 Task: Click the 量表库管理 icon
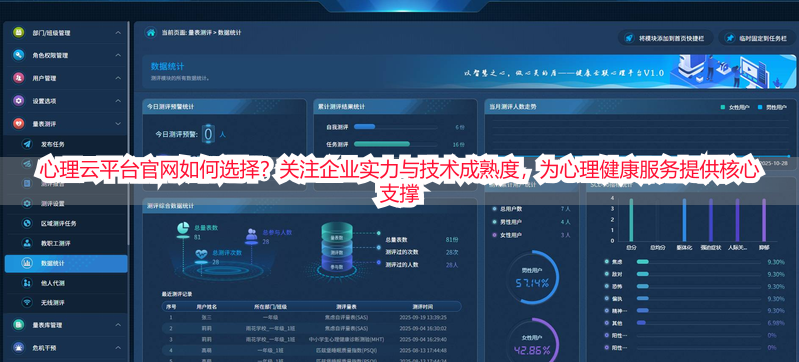coord(18,325)
